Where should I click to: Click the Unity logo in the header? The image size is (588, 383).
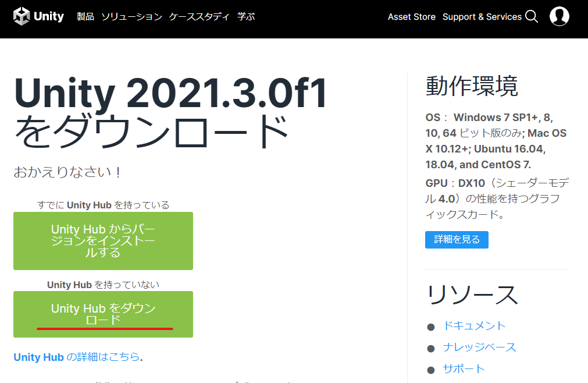(38, 16)
